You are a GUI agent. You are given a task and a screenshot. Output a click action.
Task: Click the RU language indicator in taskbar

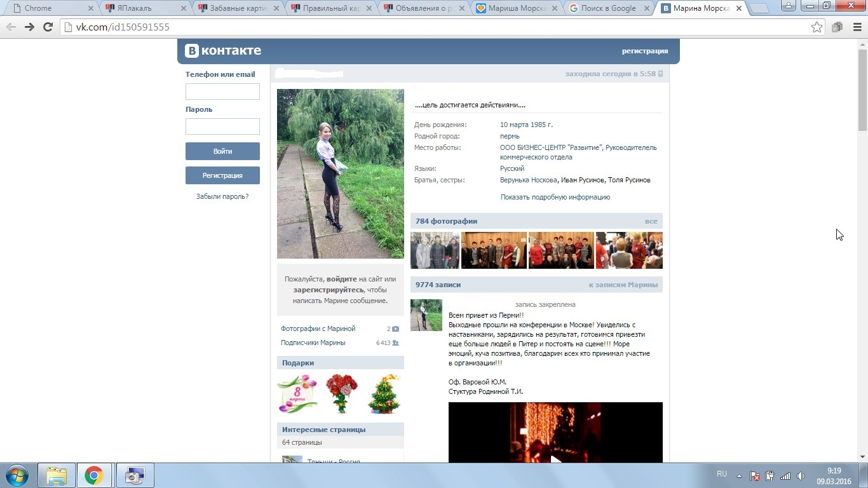point(722,474)
